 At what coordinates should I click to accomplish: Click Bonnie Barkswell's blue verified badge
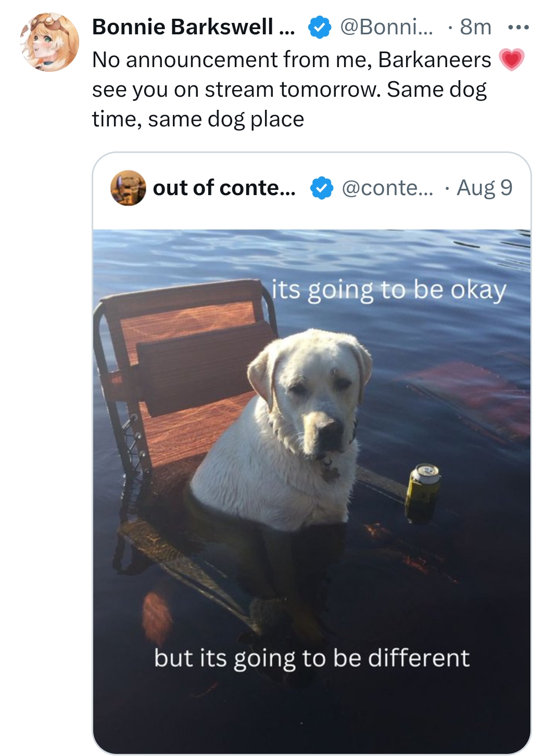tap(319, 27)
